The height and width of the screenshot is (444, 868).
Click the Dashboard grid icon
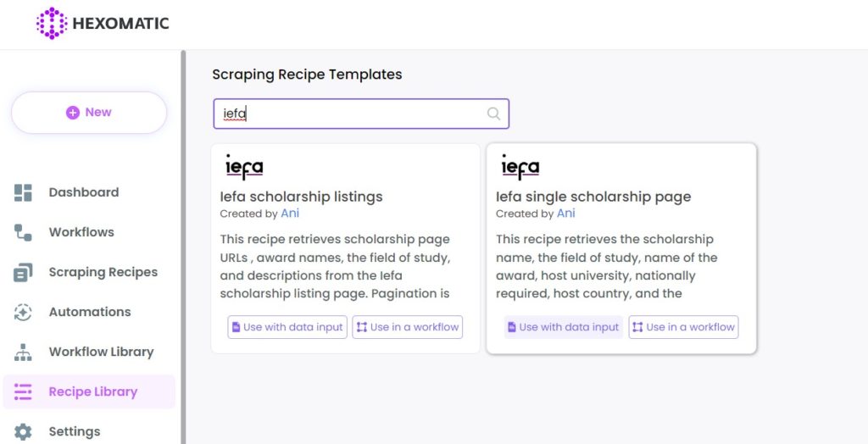pos(23,192)
